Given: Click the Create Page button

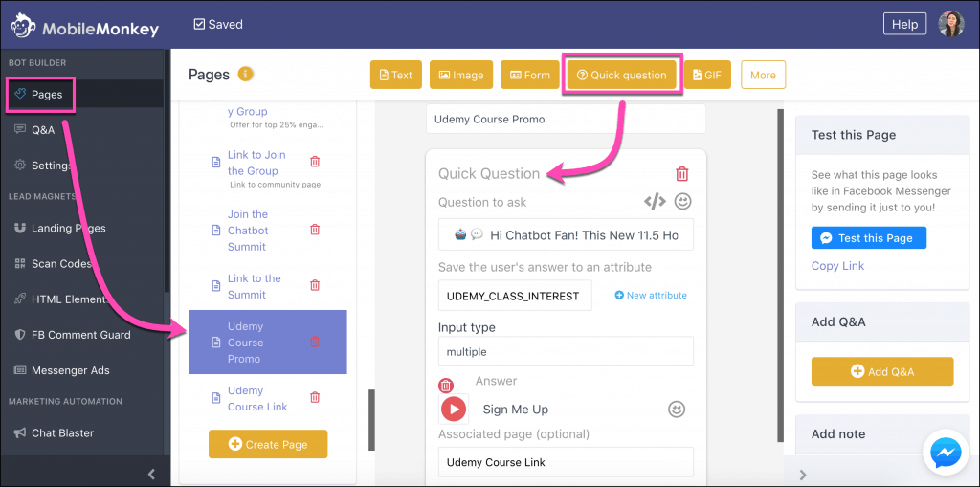Looking at the screenshot, I should click(268, 444).
